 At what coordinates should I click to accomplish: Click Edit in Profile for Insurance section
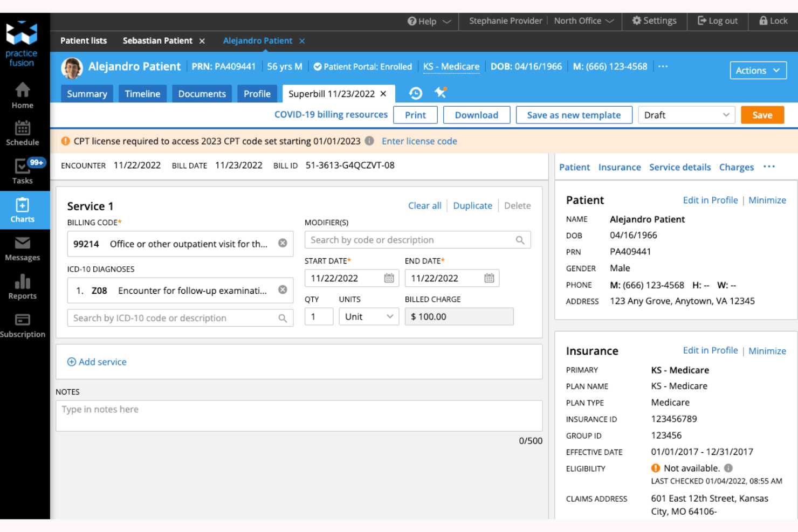pos(710,350)
